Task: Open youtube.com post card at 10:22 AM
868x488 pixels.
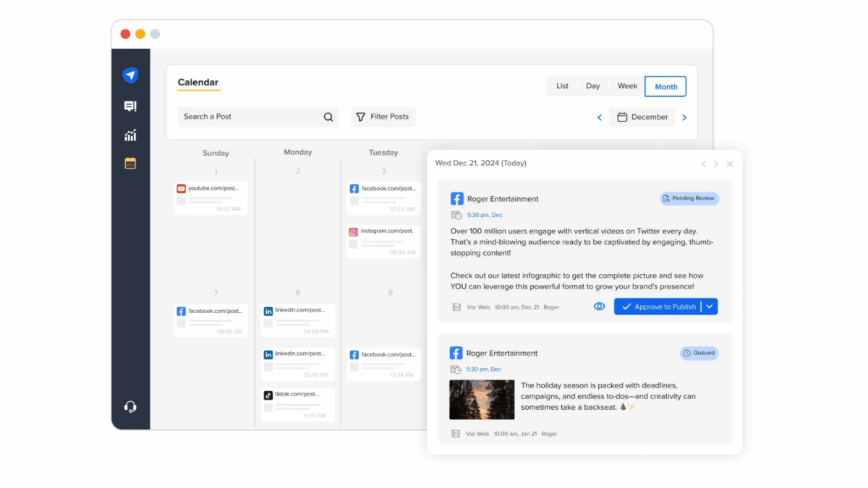Action: click(210, 198)
